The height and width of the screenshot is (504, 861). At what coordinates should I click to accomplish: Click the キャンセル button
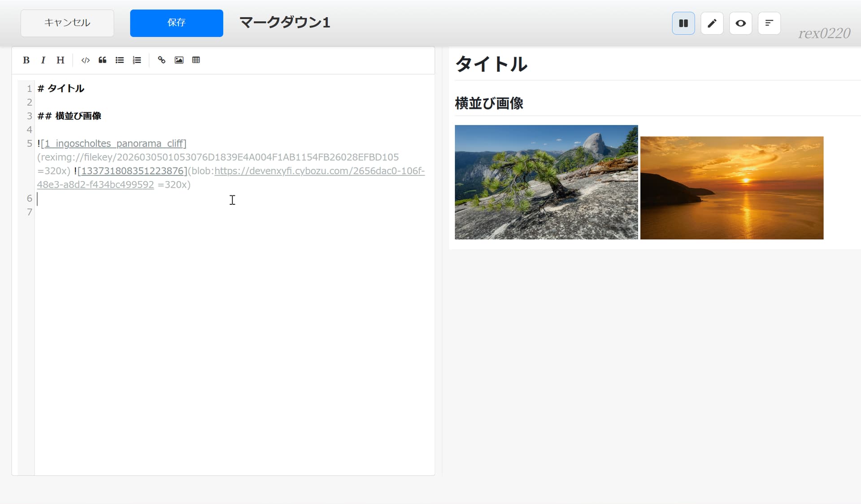[67, 23]
